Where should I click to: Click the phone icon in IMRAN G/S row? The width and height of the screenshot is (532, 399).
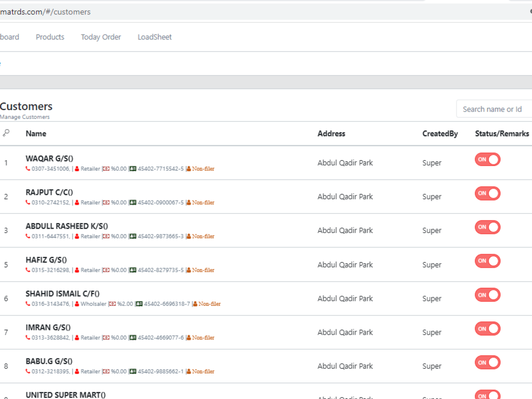pos(28,338)
